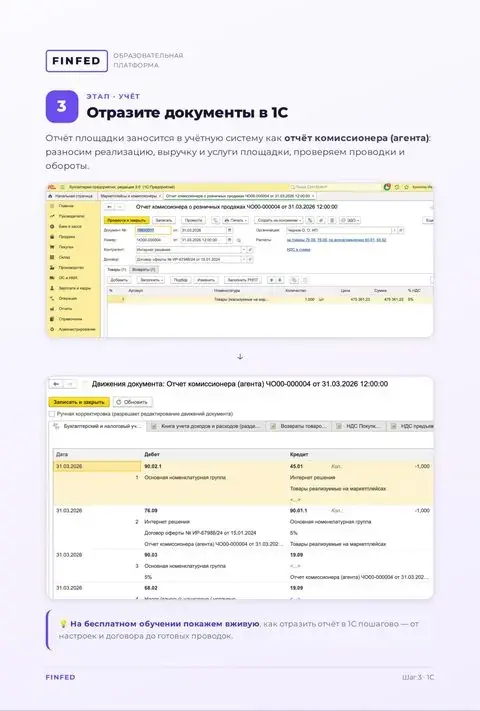Close the Маркетплейсы и комиссионеры tab
480x711 pixels.
(x=160, y=196)
